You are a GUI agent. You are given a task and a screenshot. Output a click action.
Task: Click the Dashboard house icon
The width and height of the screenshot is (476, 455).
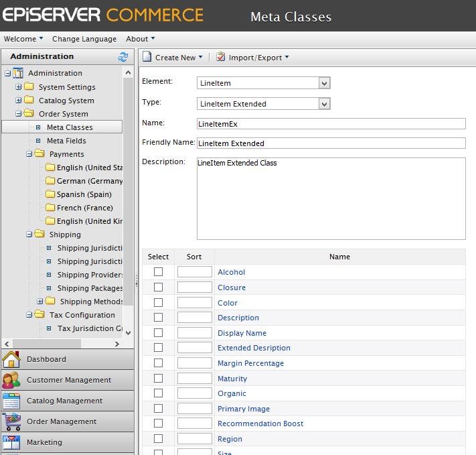[x=11, y=359]
